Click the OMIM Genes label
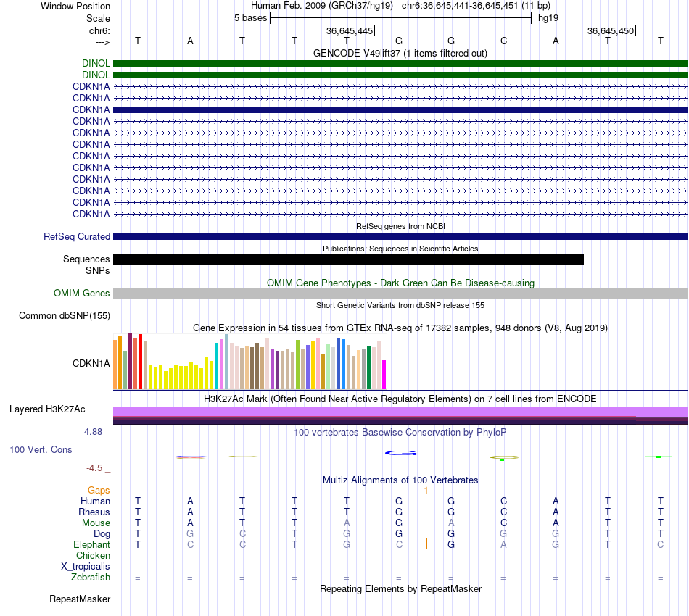Image resolution: width=689 pixels, height=616 pixels. (82, 294)
